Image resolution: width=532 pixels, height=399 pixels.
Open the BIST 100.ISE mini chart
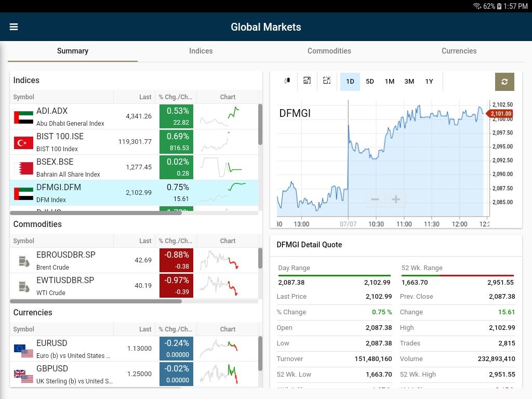215,142
